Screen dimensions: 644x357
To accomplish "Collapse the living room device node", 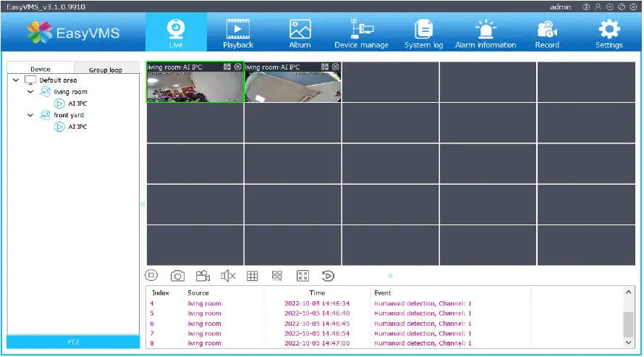I will tap(30, 92).
